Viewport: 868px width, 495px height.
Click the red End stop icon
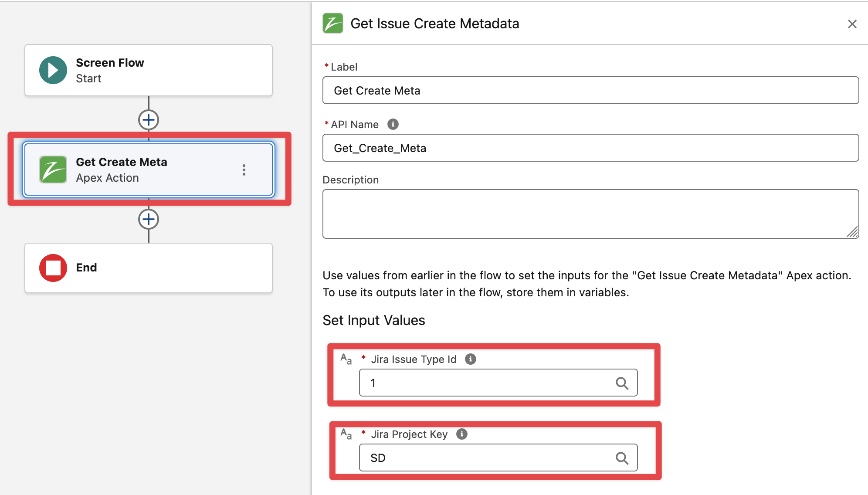(53, 268)
